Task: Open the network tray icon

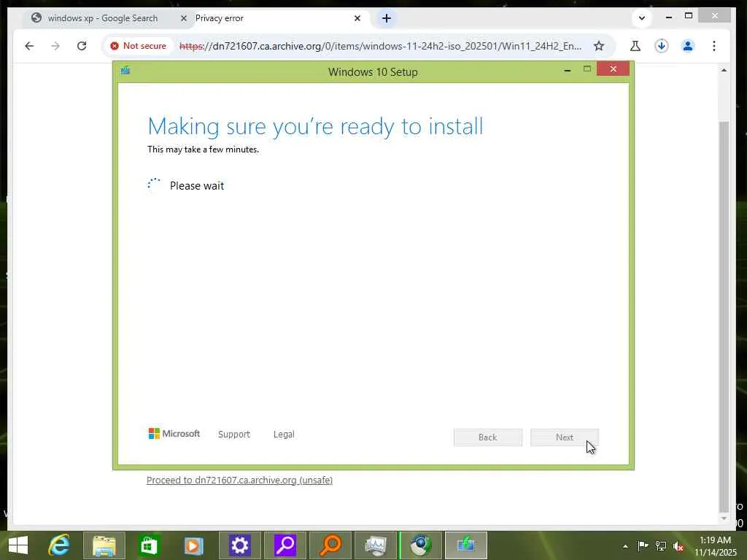Action: point(661,546)
